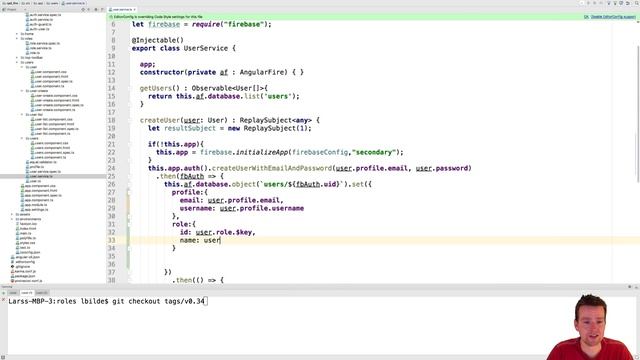Click '@Injectable()' decorator on line 8

158,40
